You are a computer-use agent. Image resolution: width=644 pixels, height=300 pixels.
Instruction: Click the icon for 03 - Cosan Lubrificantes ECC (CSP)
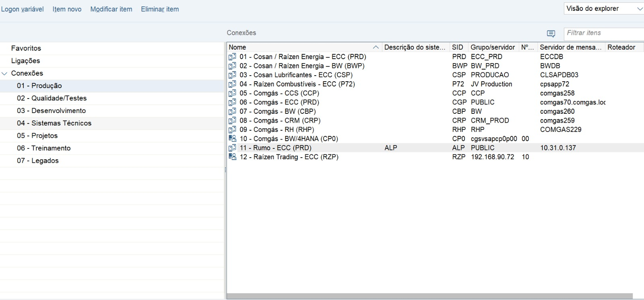point(232,75)
